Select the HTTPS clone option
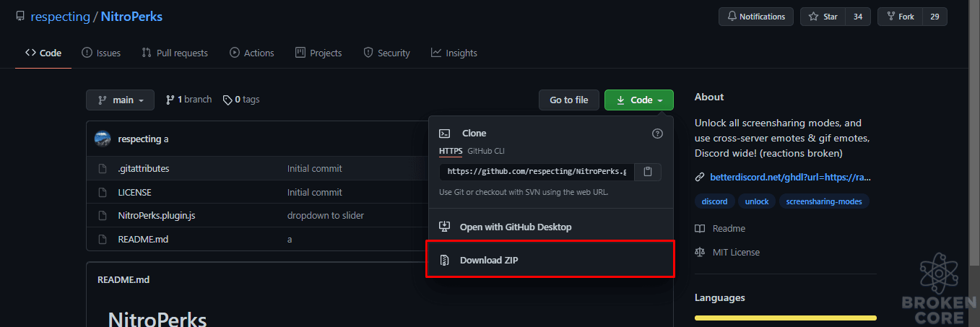 [451, 151]
